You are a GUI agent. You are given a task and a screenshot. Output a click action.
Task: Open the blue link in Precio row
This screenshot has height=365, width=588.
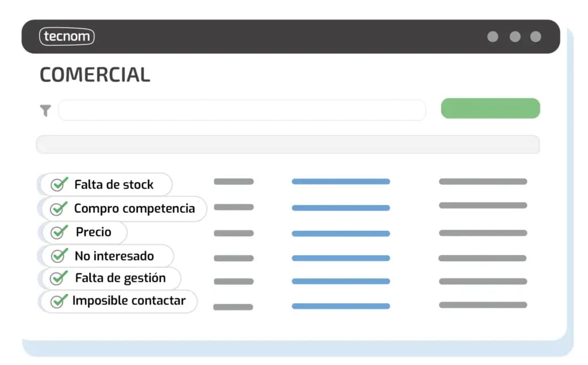[341, 234]
